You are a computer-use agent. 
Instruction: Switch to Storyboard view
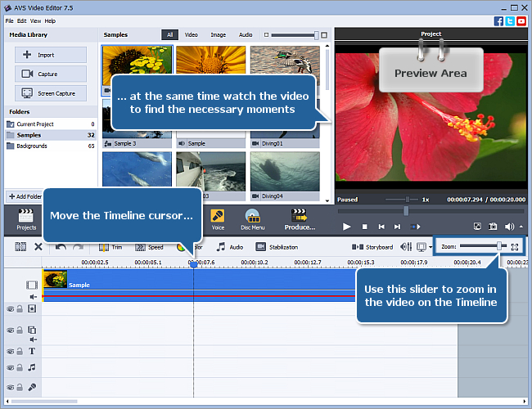tap(372, 247)
